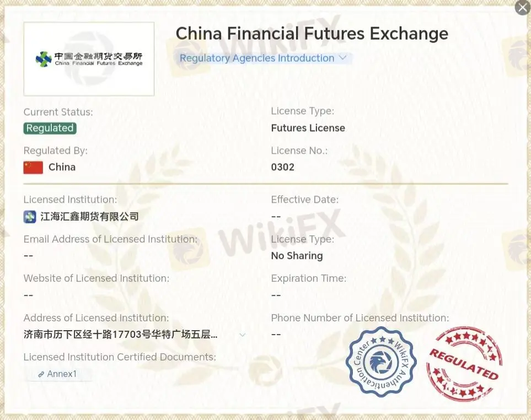Click the China Financial Futures Exchange heading
This screenshot has width=531, height=420.
312,33
